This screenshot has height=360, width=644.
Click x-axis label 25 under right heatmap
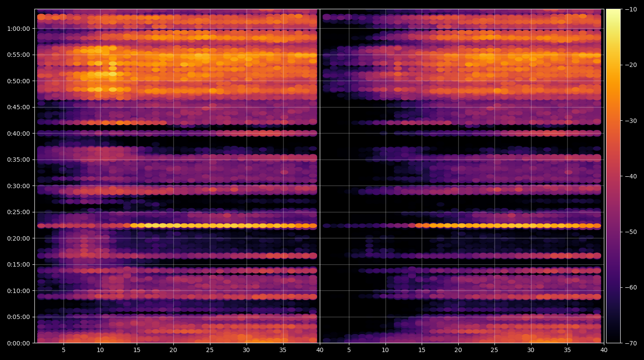point(494,350)
